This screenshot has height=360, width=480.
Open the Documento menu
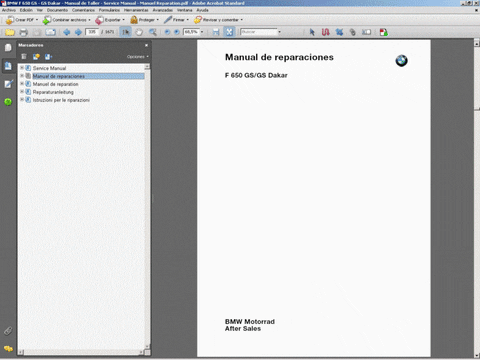pos(57,10)
